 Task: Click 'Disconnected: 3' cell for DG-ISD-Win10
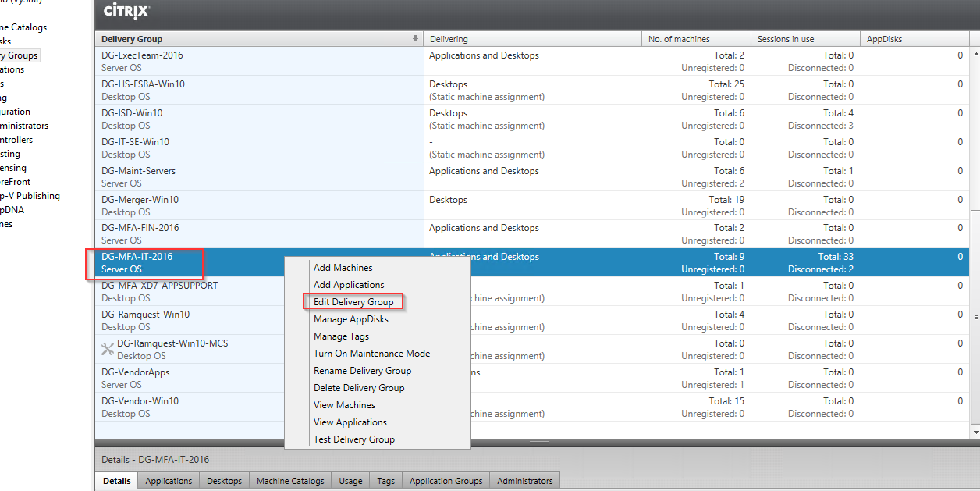[x=821, y=126]
